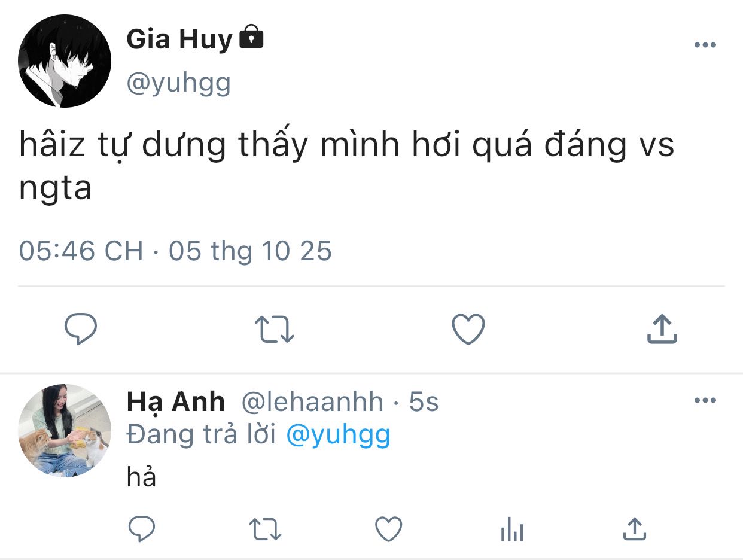Share Hạ Anh's reply
This screenshot has width=743, height=560.
coord(634,529)
